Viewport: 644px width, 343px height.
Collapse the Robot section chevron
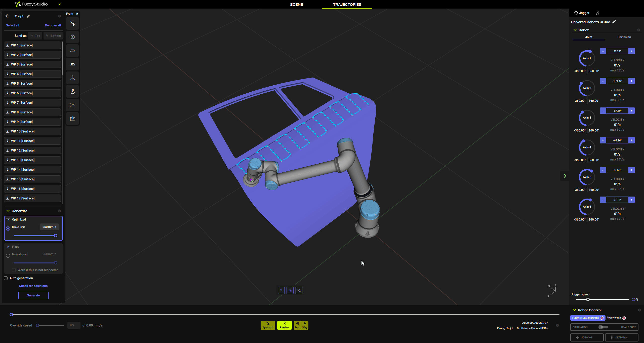pyautogui.click(x=575, y=30)
